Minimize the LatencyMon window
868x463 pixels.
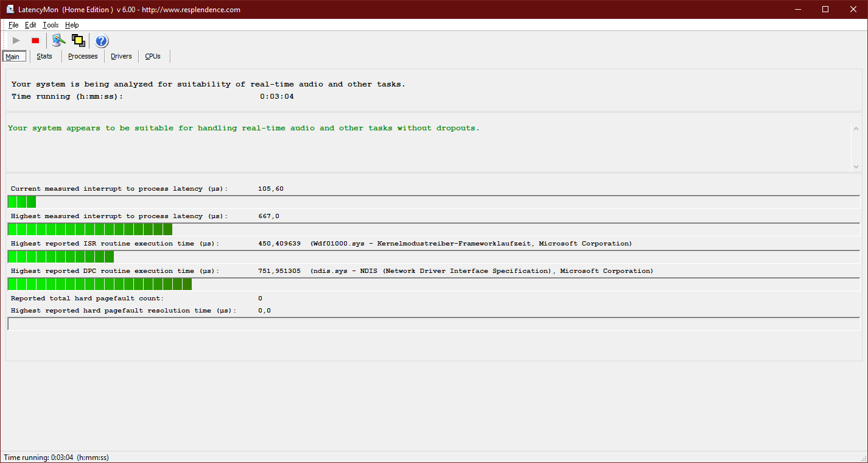click(x=798, y=9)
